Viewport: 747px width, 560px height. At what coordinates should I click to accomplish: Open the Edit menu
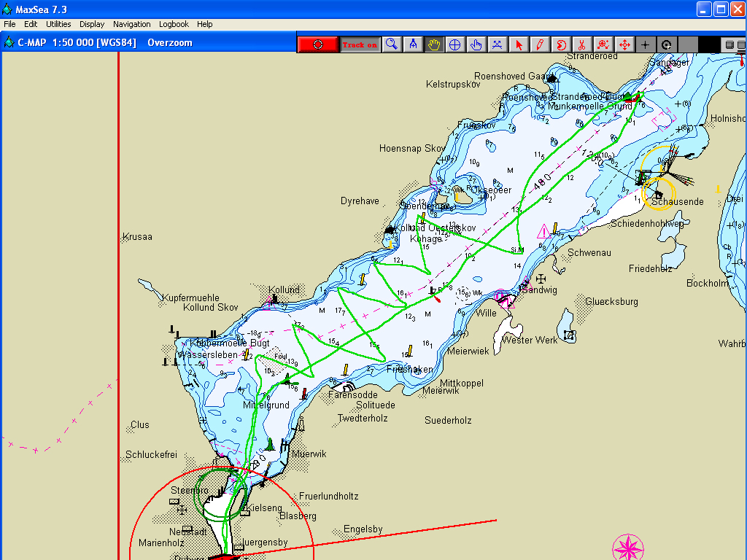[x=31, y=24]
